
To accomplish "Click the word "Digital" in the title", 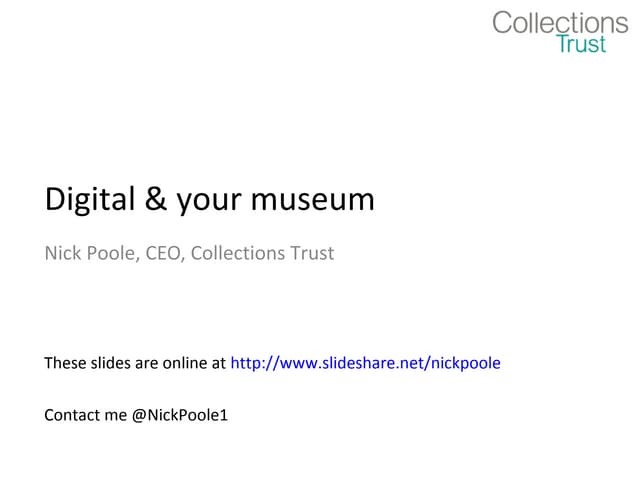I will pos(87,200).
